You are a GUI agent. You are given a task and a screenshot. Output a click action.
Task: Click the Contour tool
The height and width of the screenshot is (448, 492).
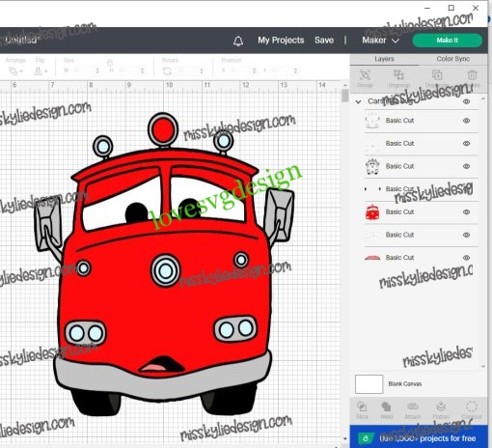click(x=472, y=410)
